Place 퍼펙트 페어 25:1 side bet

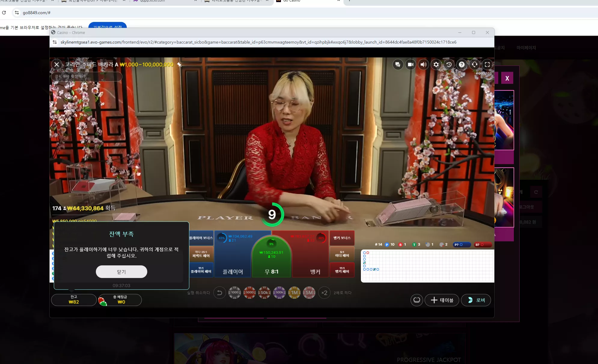coord(201,254)
